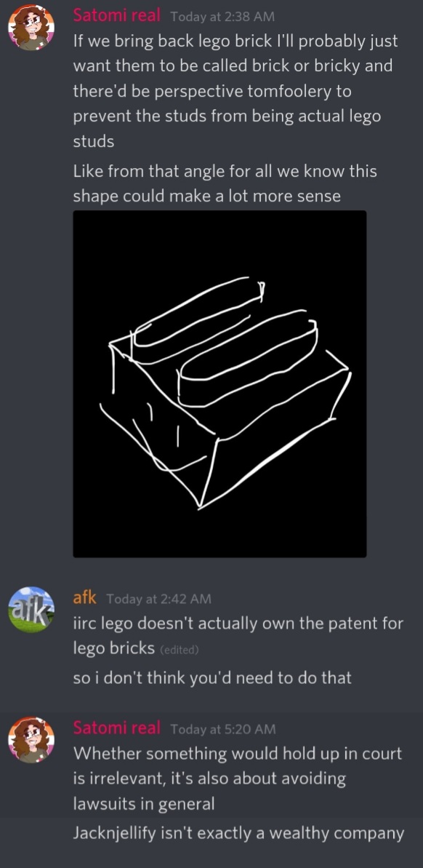Viewport: 423px width, 868px height.
Task: Open afk user's avatar picture
Action: (31, 610)
